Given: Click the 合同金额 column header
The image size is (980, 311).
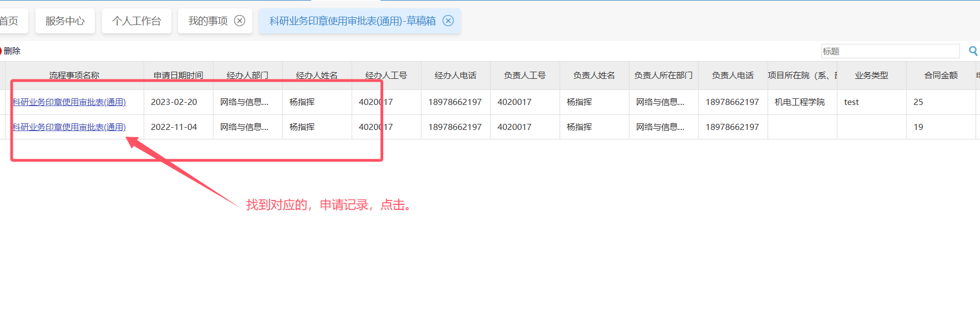Looking at the screenshot, I should pyautogui.click(x=941, y=76).
